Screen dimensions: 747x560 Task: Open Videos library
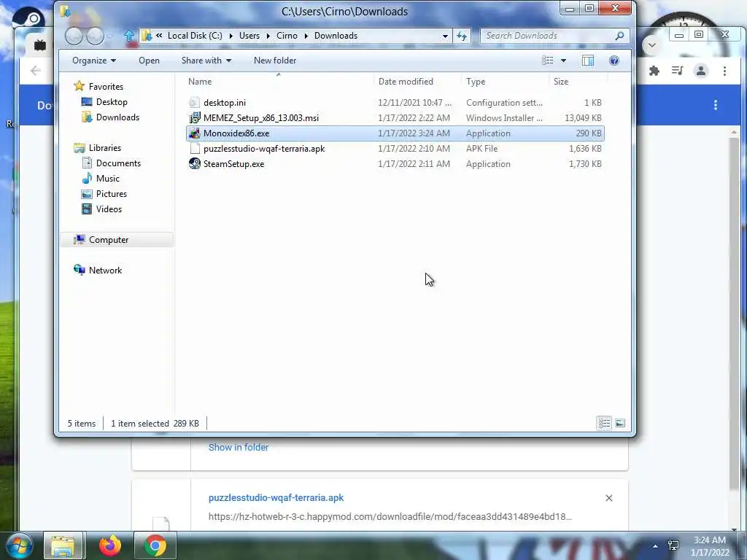click(x=109, y=209)
